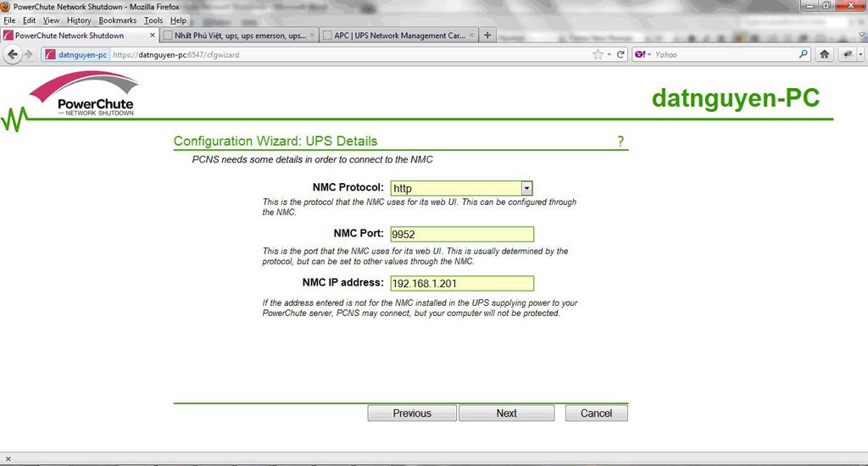Click the datnguyen-PC heading text
Image resolution: width=868 pixels, height=466 pixels.
coord(736,98)
